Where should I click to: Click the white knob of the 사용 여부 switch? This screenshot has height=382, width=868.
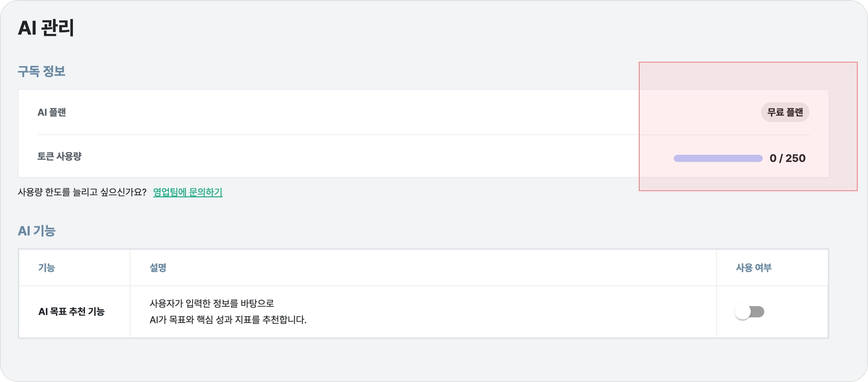coord(743,312)
